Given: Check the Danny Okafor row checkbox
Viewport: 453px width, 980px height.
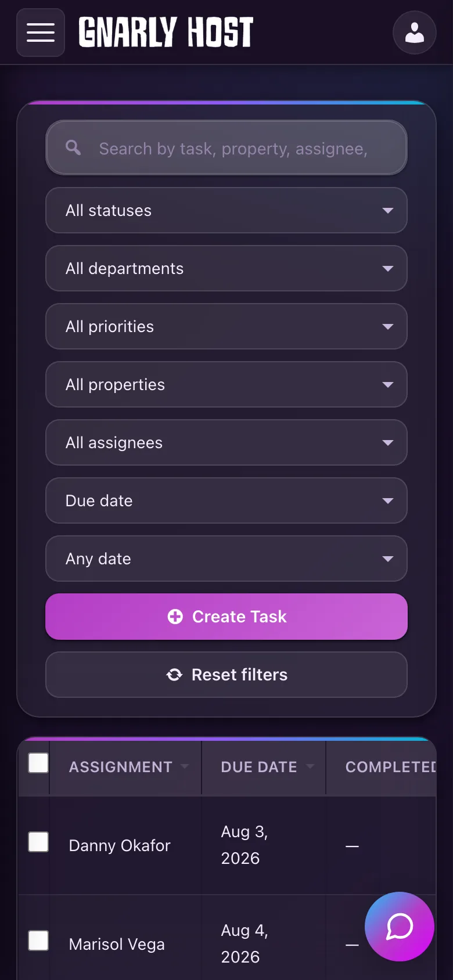Looking at the screenshot, I should 39,842.
